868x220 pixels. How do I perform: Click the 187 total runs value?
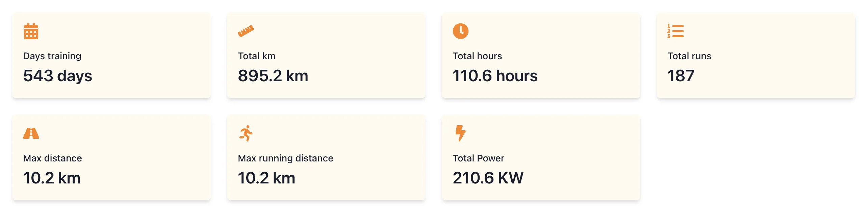681,76
